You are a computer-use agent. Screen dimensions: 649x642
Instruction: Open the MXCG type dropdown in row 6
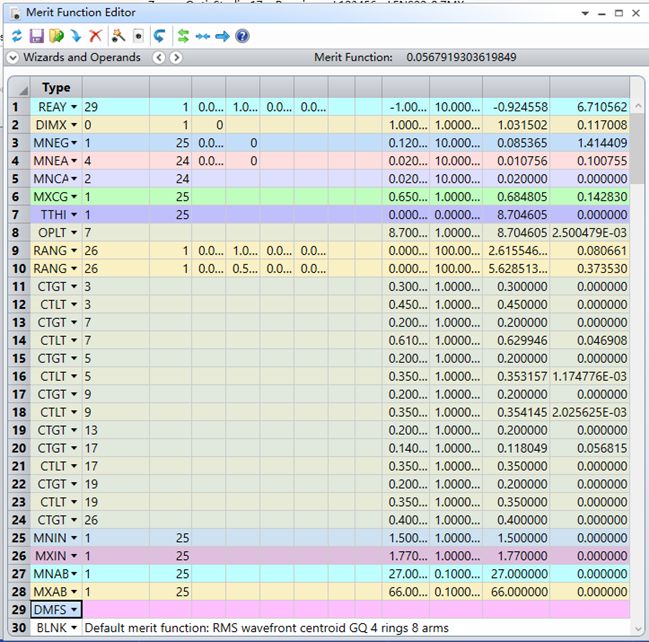pos(73,197)
